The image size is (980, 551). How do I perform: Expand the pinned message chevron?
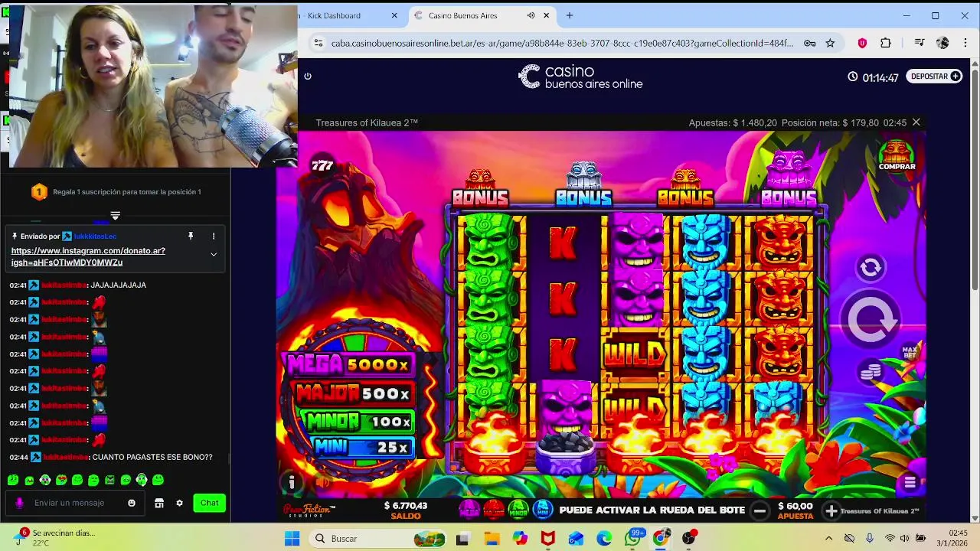click(214, 254)
